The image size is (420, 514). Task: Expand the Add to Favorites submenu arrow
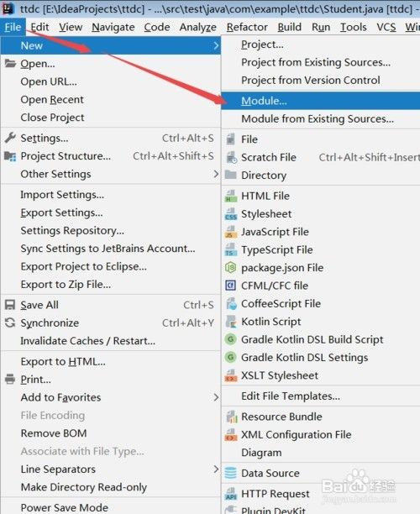(215, 397)
